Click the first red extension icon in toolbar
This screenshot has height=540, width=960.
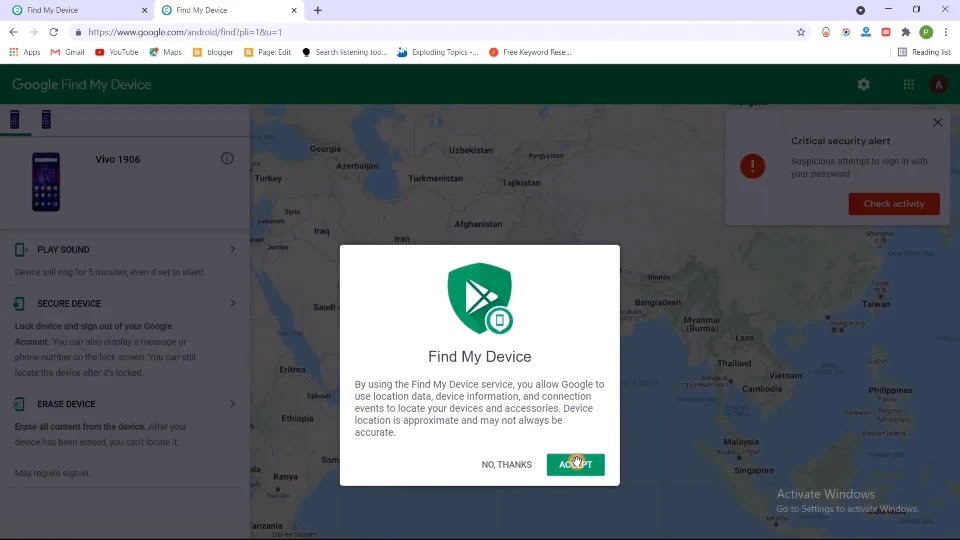pyautogui.click(x=825, y=32)
